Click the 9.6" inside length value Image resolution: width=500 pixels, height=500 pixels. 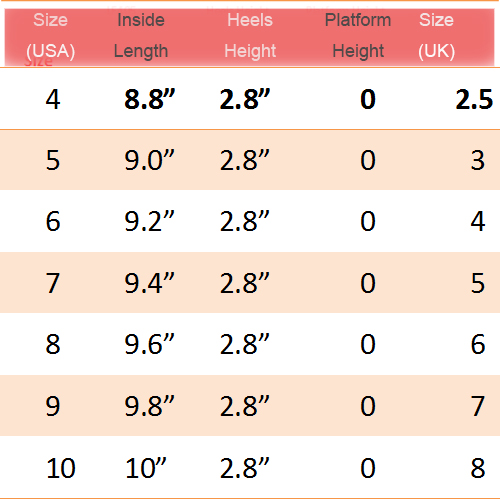click(150, 344)
